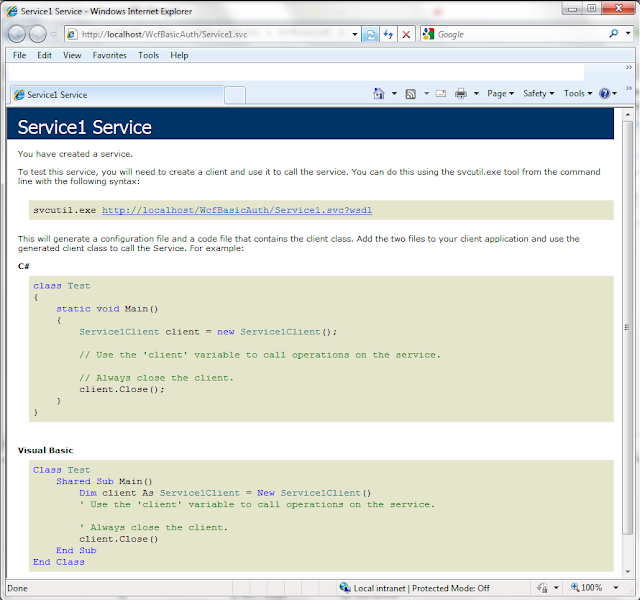Click the Compatibility View icon
Viewport: 640px width, 600px height.
click(x=371, y=34)
